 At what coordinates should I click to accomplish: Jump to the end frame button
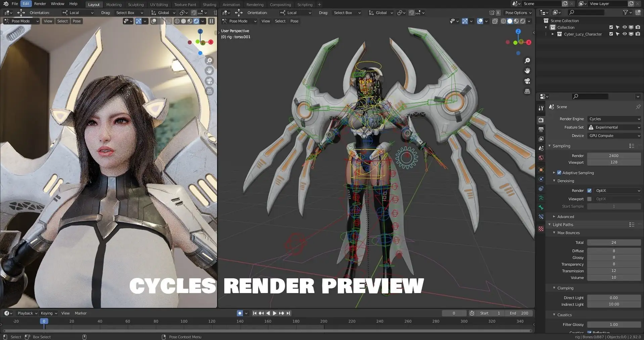coord(288,313)
